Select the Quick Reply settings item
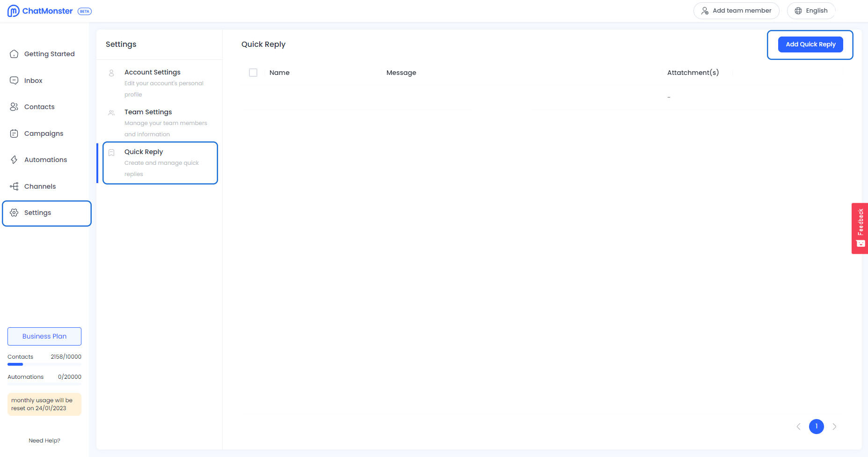The image size is (868, 457). (x=160, y=162)
